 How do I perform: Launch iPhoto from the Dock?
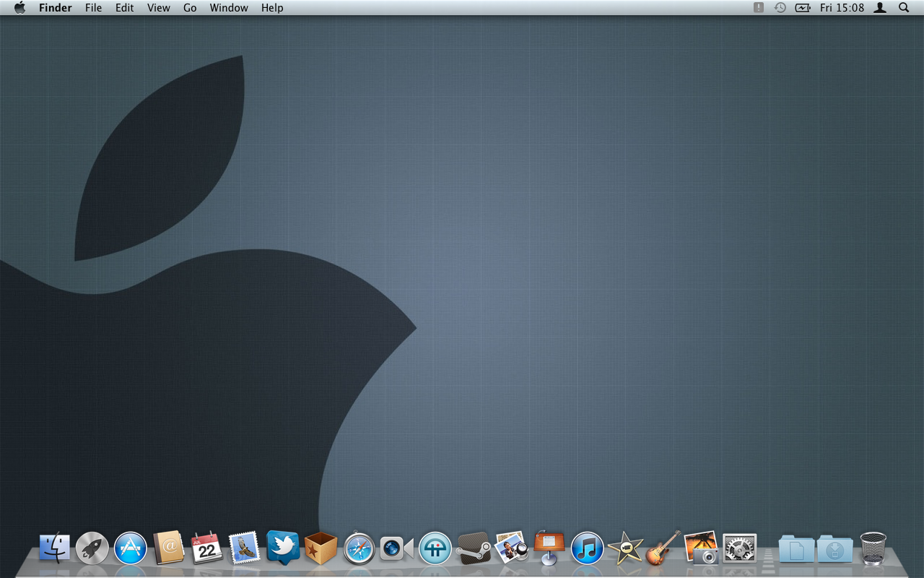click(701, 548)
